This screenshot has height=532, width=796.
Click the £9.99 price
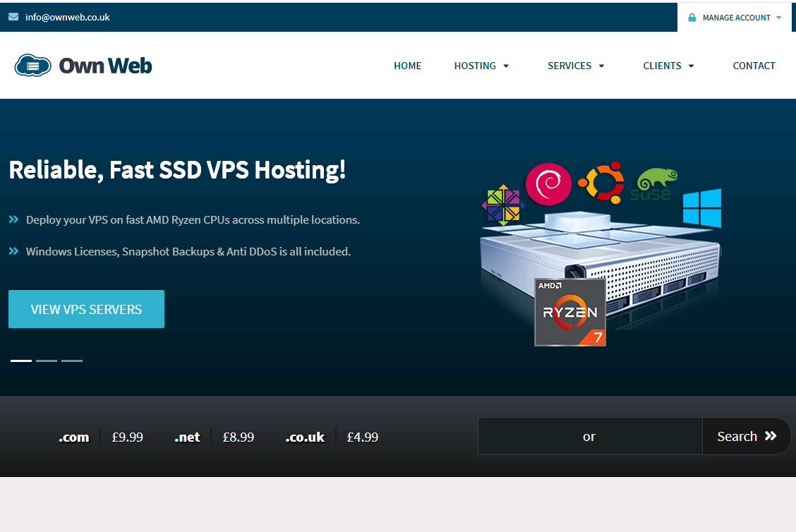pyautogui.click(x=128, y=437)
